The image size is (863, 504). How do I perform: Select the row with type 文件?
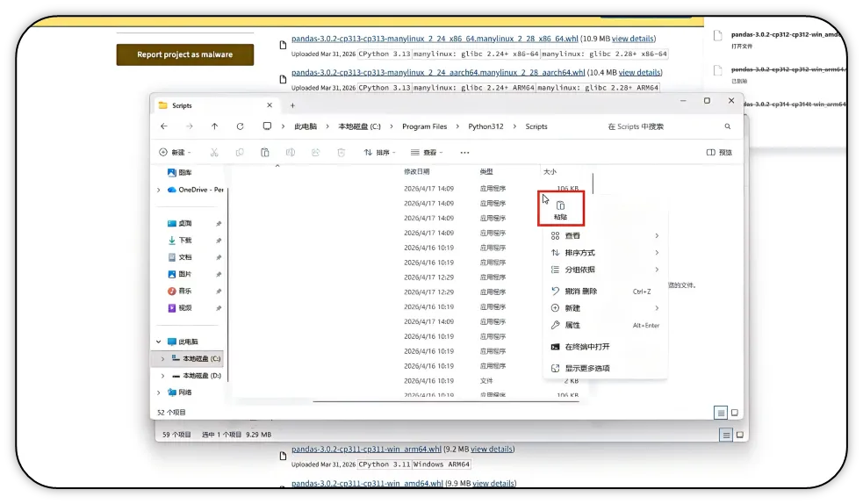(409, 381)
